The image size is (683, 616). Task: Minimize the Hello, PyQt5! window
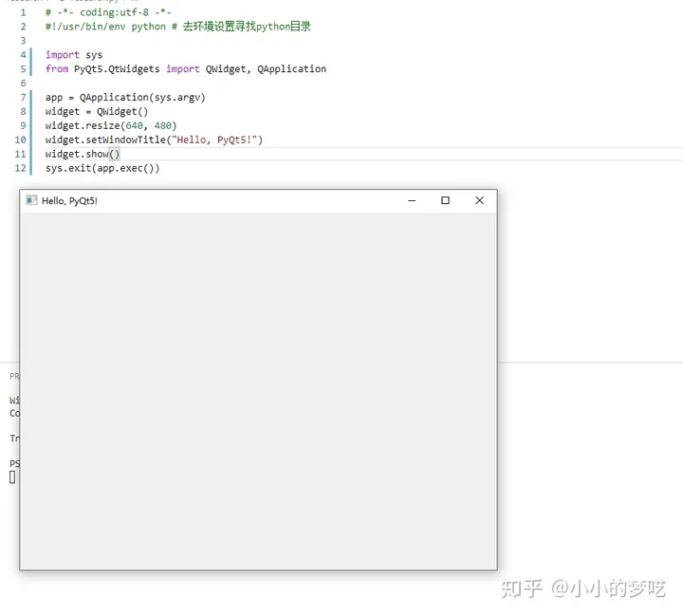click(x=412, y=200)
